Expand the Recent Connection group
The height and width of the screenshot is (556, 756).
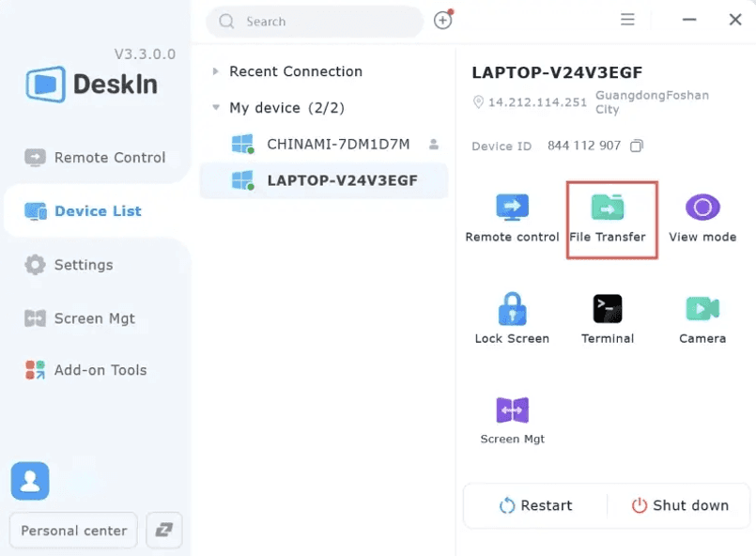coord(215,71)
